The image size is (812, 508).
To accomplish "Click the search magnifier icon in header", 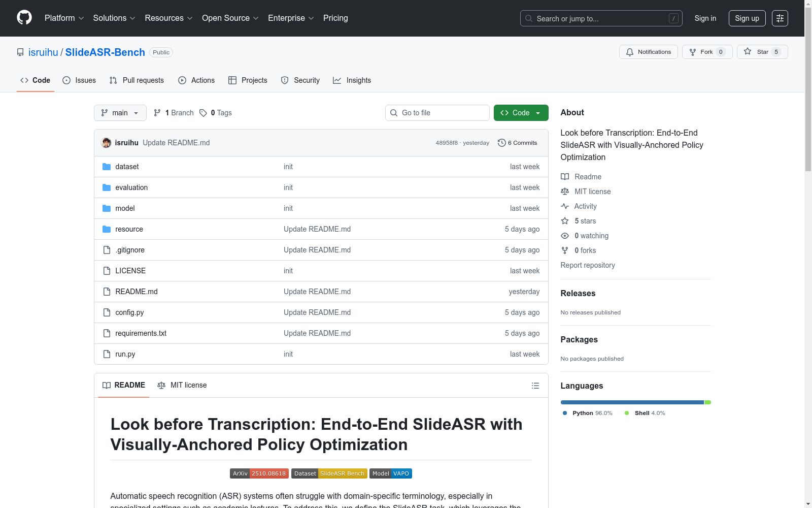I will (529, 18).
